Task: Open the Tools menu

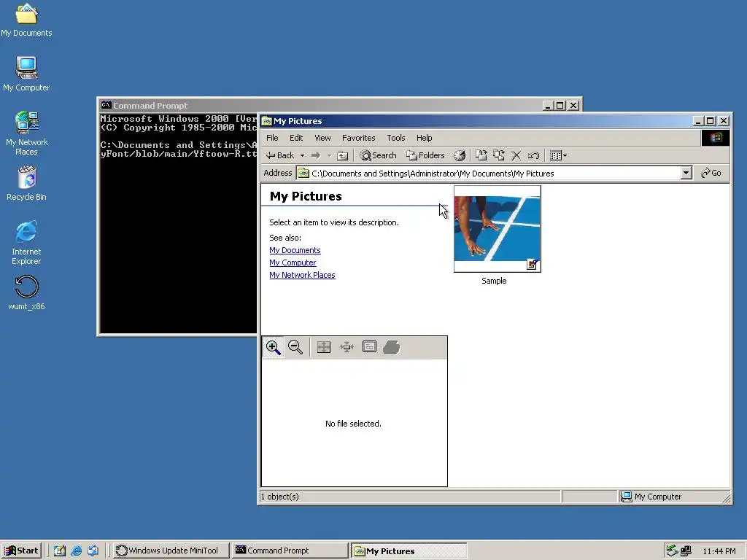Action: [396, 138]
